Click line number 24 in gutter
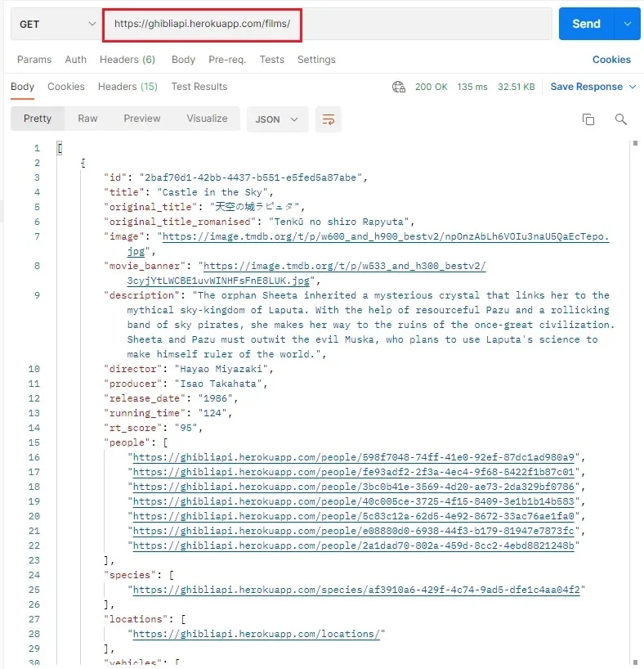This screenshot has height=669, width=644. pos(34,575)
